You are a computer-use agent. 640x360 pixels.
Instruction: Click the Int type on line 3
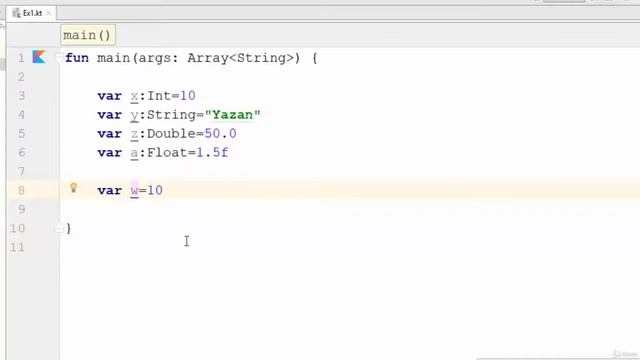(159, 96)
